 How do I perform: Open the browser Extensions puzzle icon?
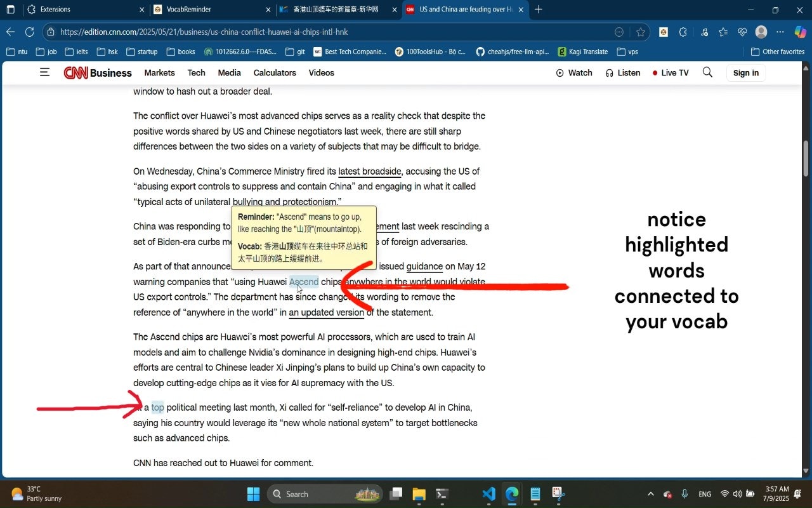pyautogui.click(x=683, y=32)
